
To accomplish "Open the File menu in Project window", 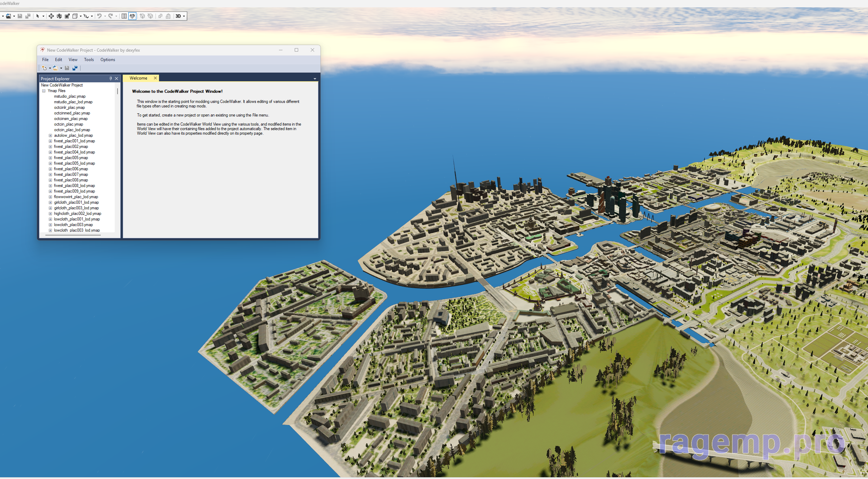I will tap(45, 60).
